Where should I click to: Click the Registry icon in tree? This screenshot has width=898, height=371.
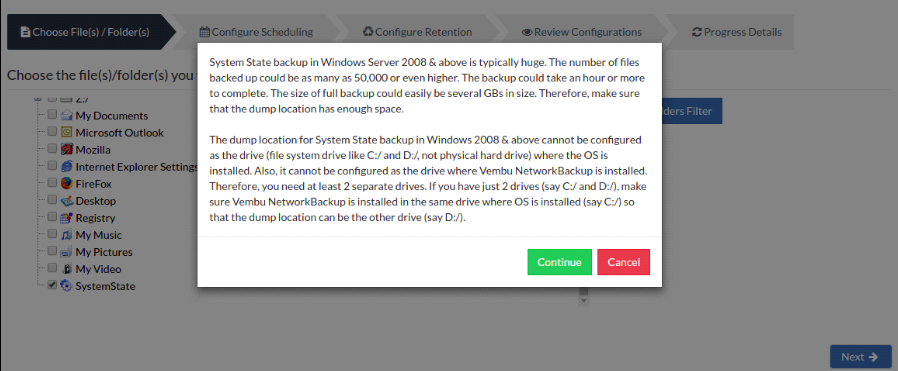67,218
